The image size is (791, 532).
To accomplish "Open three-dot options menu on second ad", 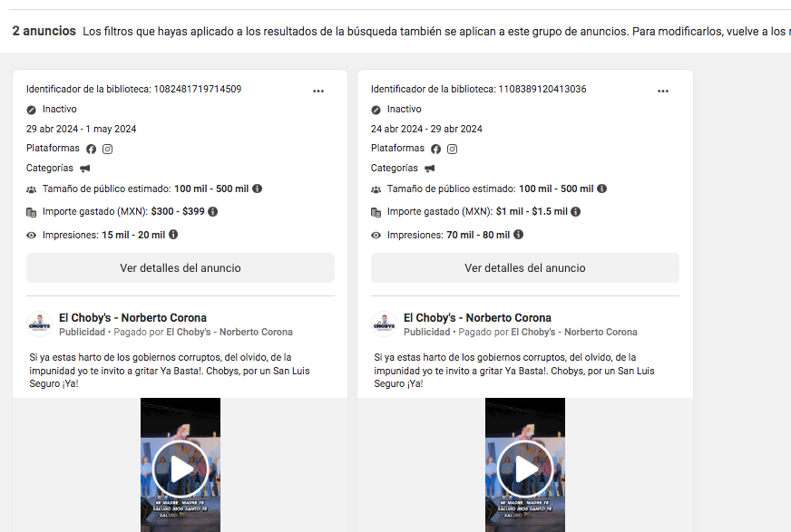I will [x=663, y=91].
